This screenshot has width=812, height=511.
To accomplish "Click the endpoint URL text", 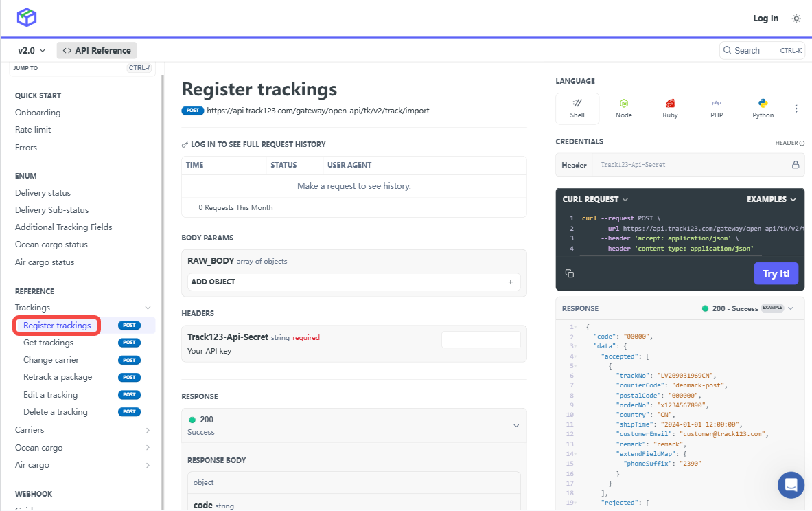I will [x=318, y=111].
